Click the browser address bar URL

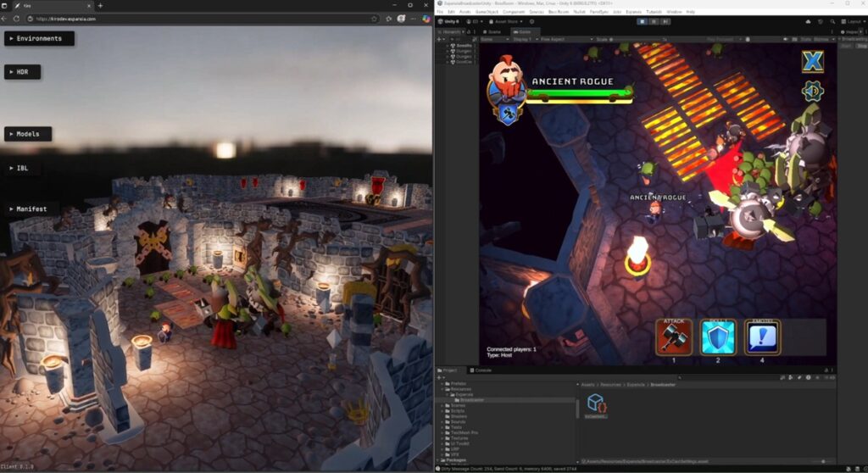tap(66, 19)
